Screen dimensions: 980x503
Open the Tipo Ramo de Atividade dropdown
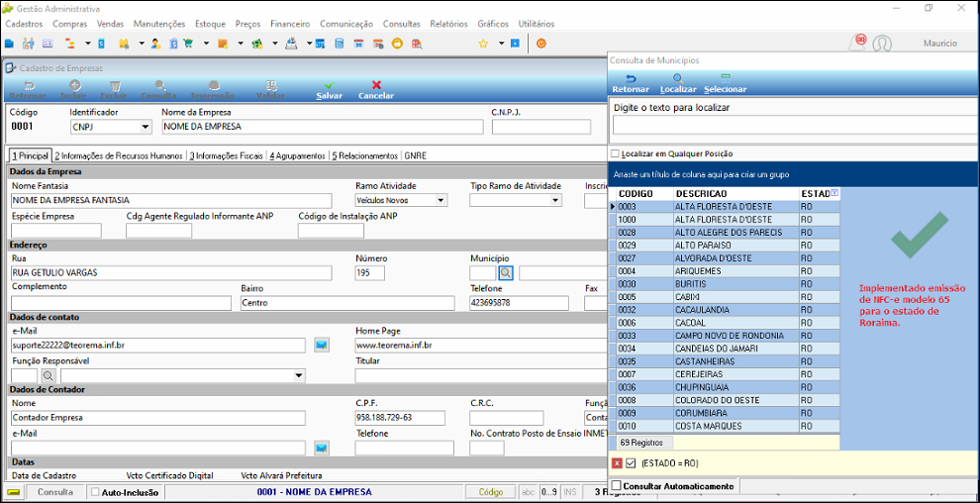point(555,201)
